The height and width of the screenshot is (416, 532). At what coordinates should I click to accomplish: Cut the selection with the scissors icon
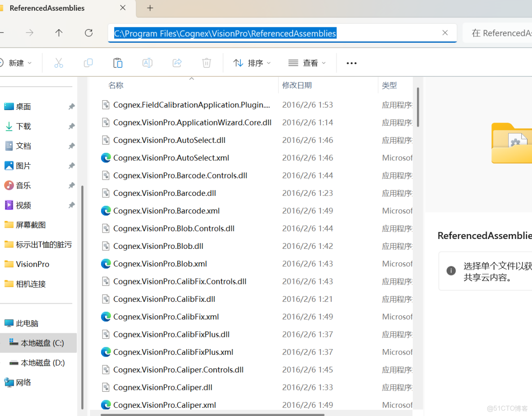[58, 63]
